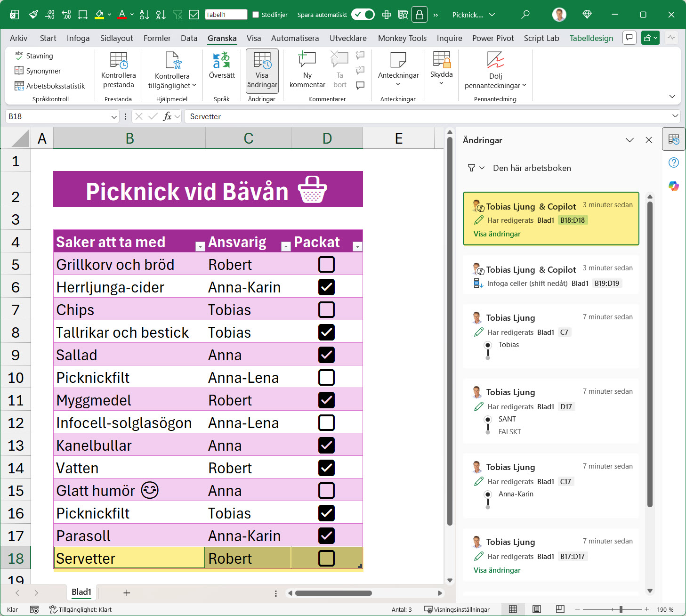Click the table name field Tabell1
The width and height of the screenshot is (686, 616).
pyautogui.click(x=226, y=15)
